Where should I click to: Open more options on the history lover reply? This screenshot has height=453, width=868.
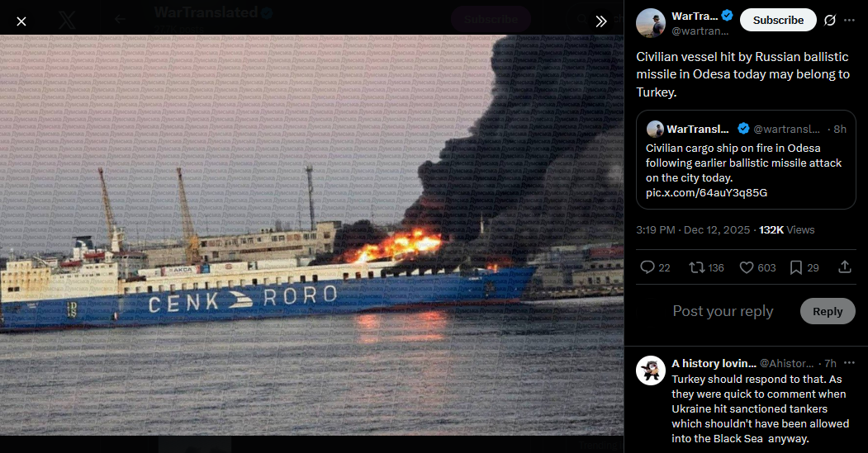click(x=849, y=363)
